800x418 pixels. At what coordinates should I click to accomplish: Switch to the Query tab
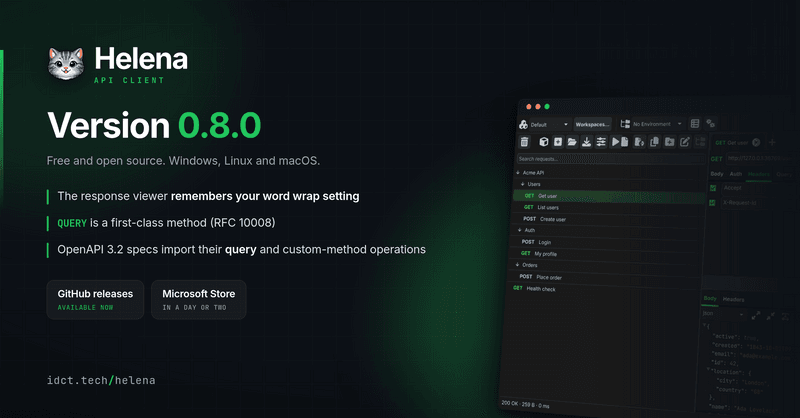[784, 175]
